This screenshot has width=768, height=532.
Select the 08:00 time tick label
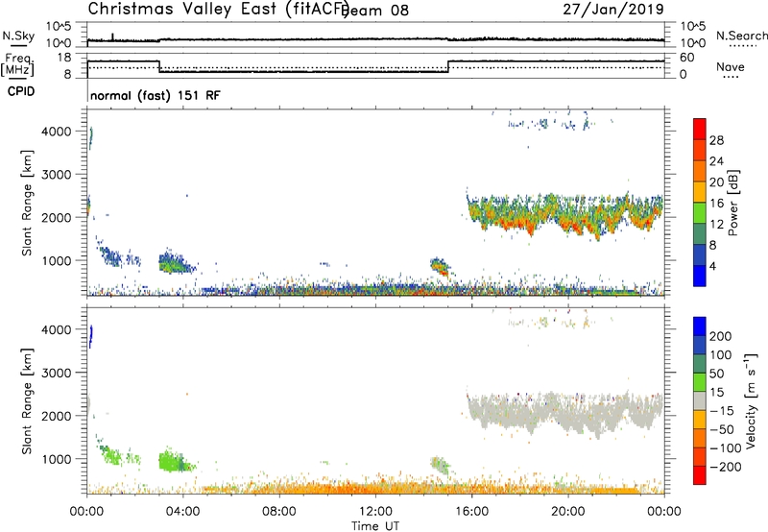[x=279, y=512]
